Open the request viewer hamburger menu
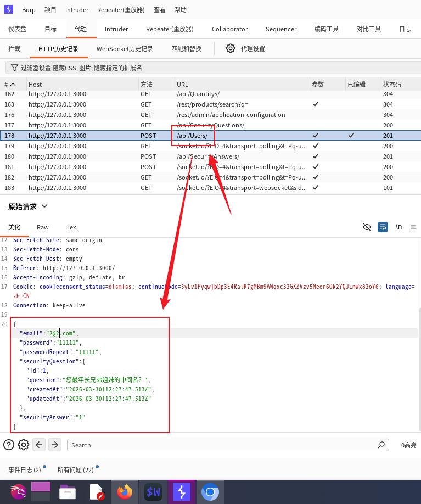The width and height of the screenshot is (421, 504). (414, 227)
